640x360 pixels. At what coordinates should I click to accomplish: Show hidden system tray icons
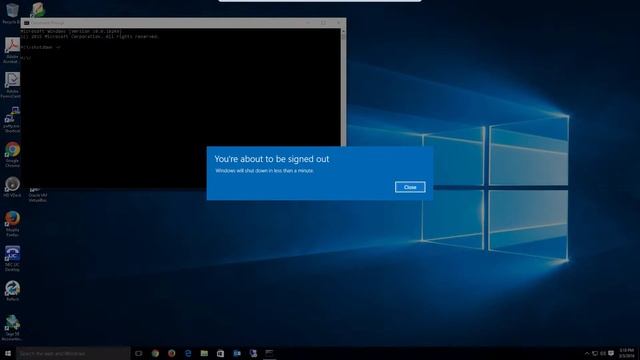[587, 353]
